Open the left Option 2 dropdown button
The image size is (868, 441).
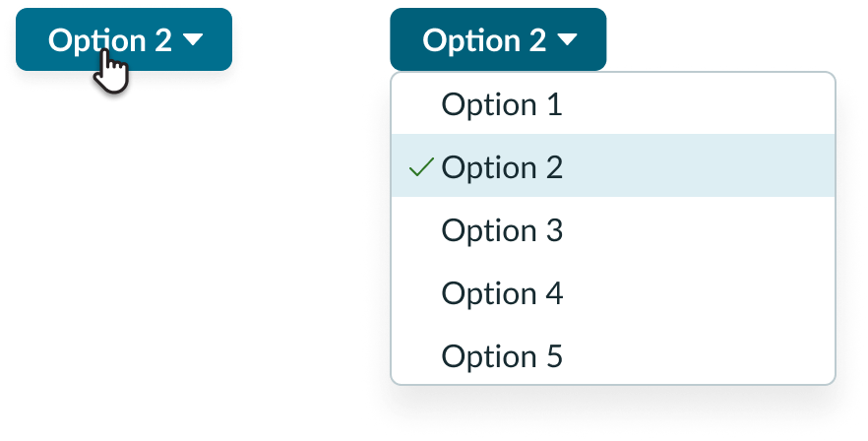(x=123, y=39)
